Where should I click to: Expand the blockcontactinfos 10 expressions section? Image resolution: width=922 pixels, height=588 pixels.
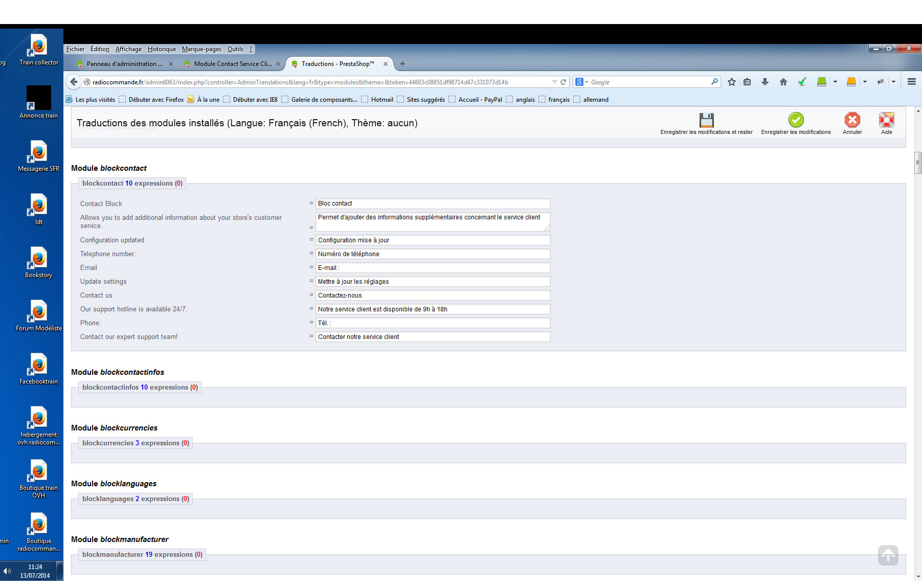pos(140,388)
